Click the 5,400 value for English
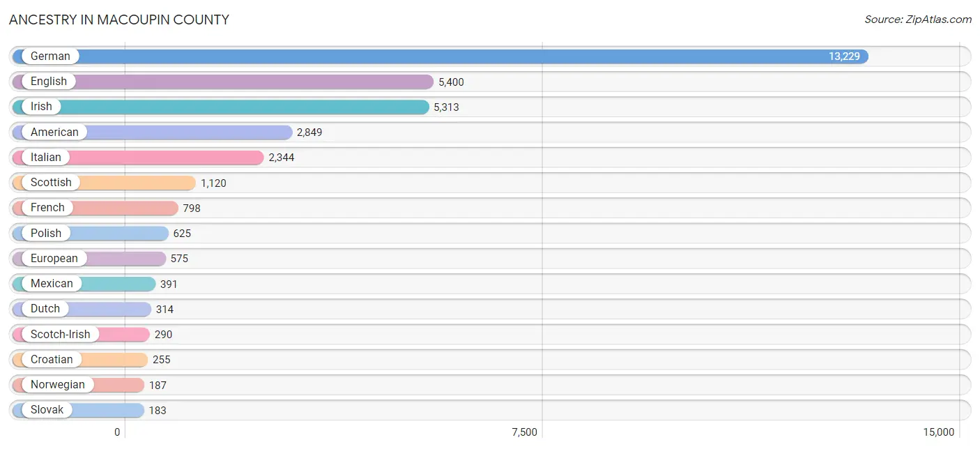Image resolution: width=980 pixels, height=449 pixels. click(x=451, y=82)
